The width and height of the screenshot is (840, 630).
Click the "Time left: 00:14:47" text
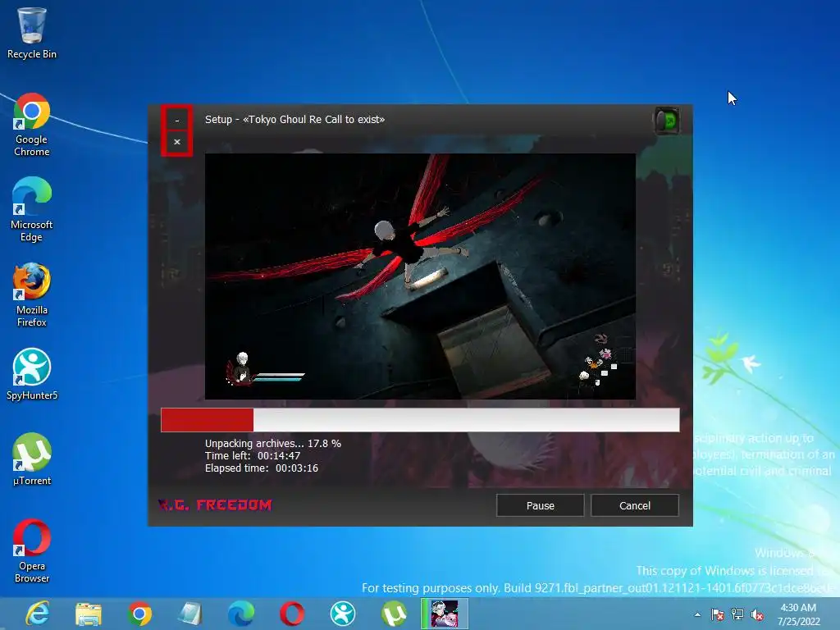pyautogui.click(x=253, y=455)
